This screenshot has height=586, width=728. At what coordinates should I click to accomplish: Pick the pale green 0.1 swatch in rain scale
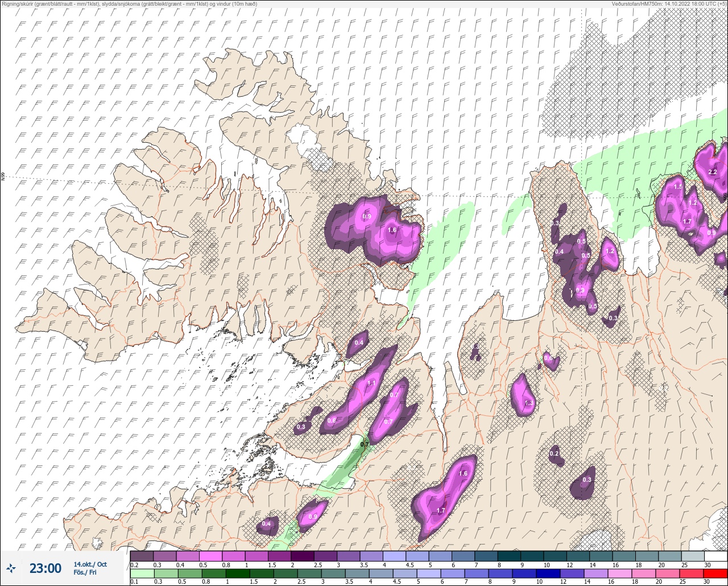tap(142, 573)
